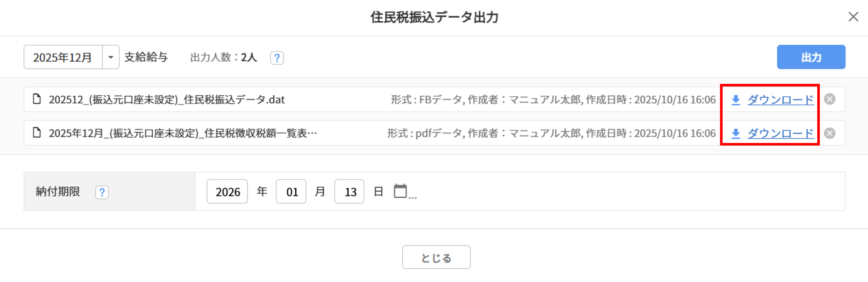This screenshot has width=868, height=282.
Task: Click the day field showing 13
Action: (349, 192)
